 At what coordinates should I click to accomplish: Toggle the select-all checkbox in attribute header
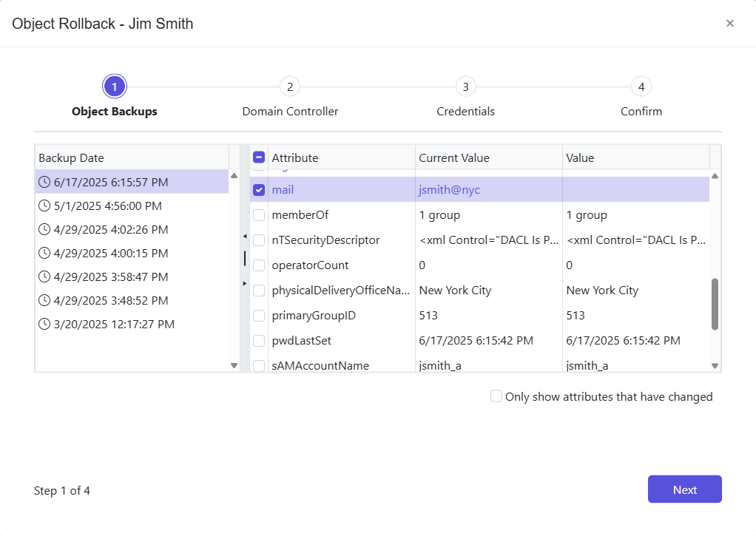[x=259, y=157]
